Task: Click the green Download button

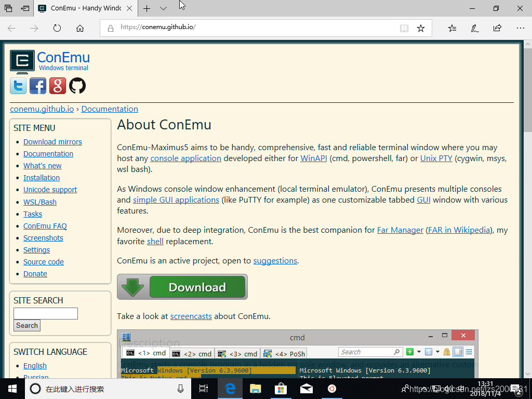Action: coord(182,287)
